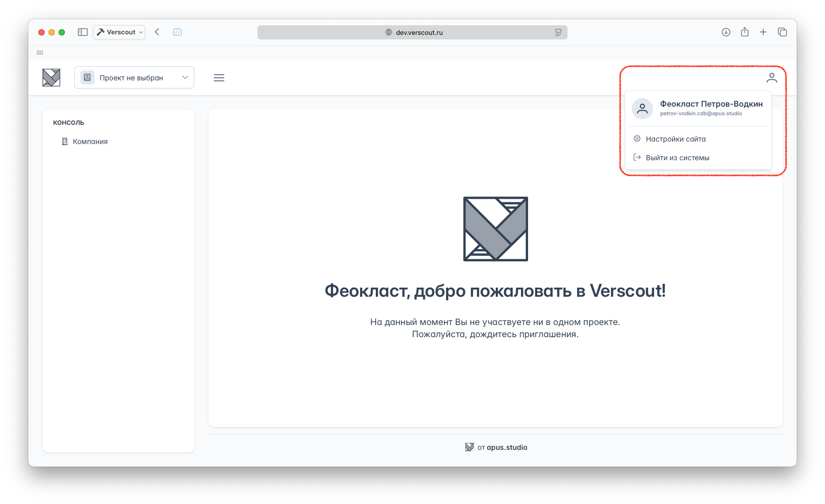Show the Safari tab overview icon

[x=783, y=32]
